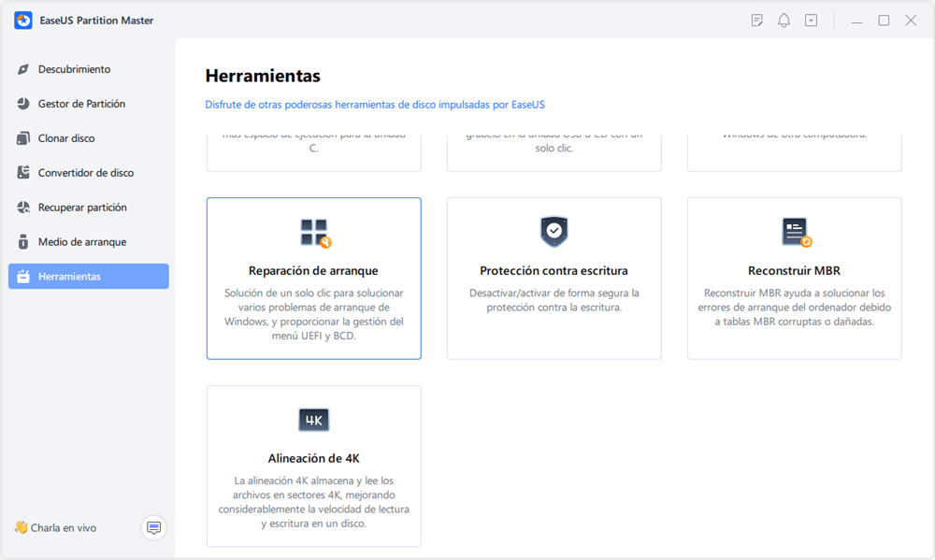Click the Recuperar partición sidebar icon
Screen dimensions: 935x560
(x=23, y=208)
